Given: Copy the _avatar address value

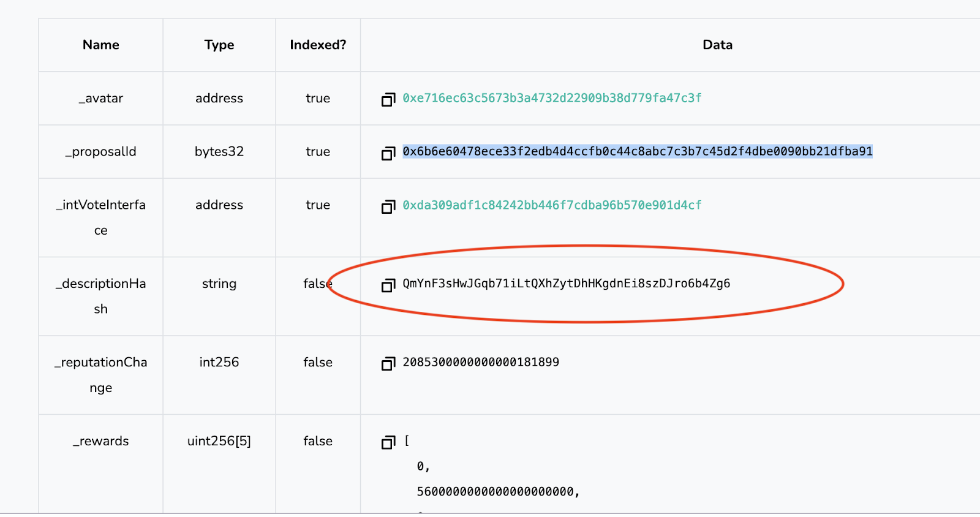Looking at the screenshot, I should point(388,99).
